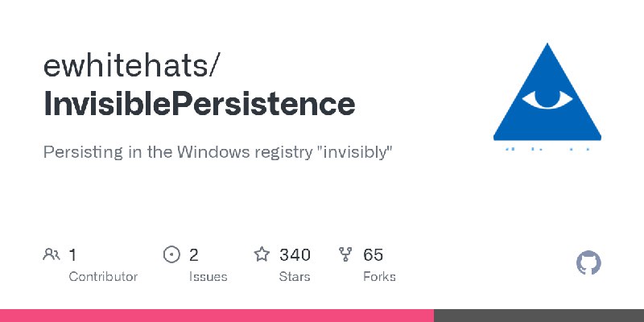
Task: Click the Contributor label
Action: click(x=103, y=277)
